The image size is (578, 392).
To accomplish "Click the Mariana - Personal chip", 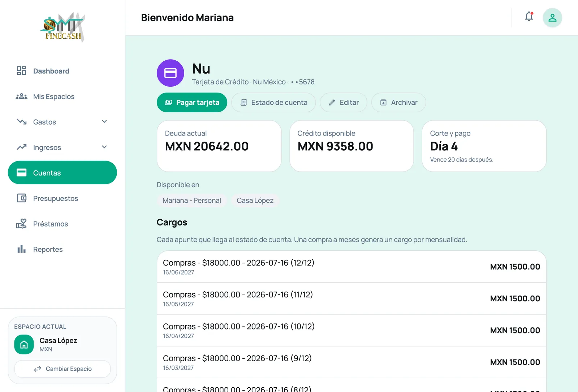I will click(x=191, y=201).
